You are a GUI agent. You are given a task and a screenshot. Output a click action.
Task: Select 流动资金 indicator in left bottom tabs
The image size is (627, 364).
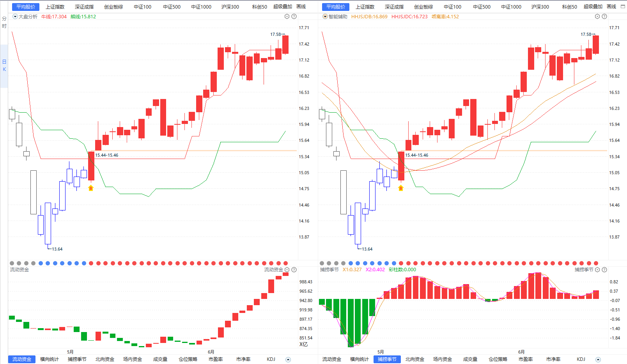(21, 359)
